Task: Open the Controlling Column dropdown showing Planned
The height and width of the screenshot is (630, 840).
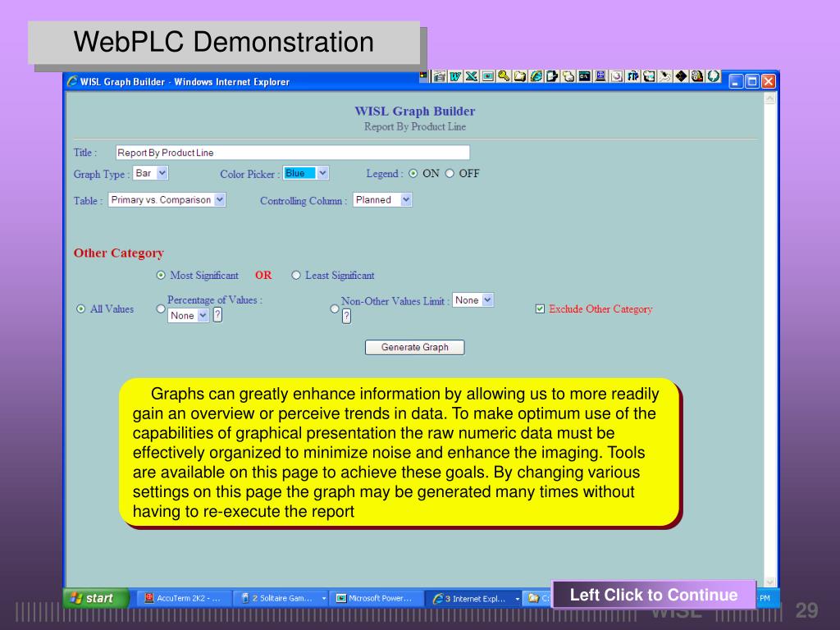Action: pos(382,200)
